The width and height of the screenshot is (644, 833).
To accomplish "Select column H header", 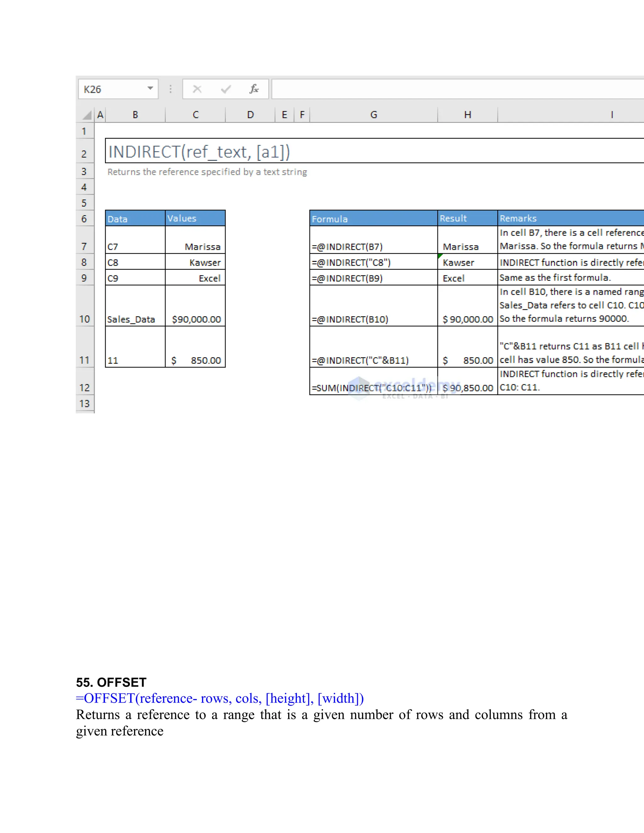I will click(468, 115).
